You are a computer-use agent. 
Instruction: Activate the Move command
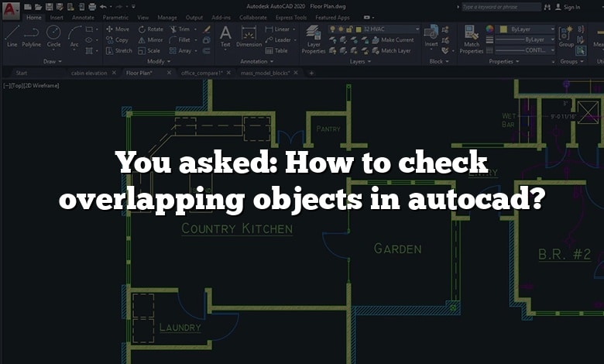pyautogui.click(x=118, y=29)
